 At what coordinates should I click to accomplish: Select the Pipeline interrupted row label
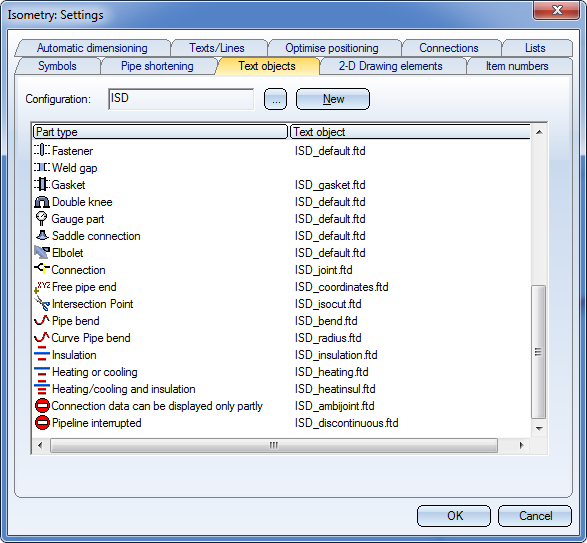click(x=97, y=423)
